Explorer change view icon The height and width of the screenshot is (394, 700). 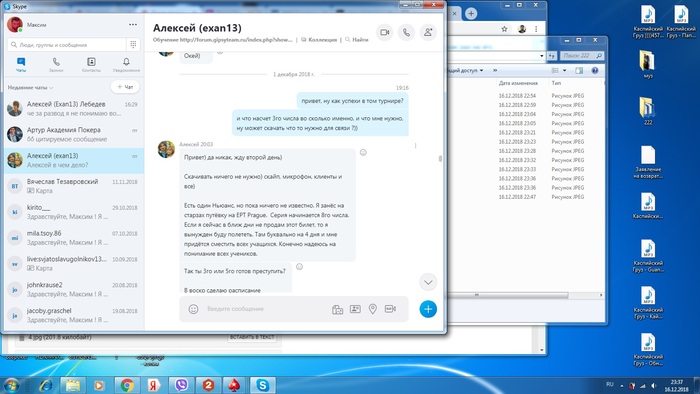click(555, 71)
